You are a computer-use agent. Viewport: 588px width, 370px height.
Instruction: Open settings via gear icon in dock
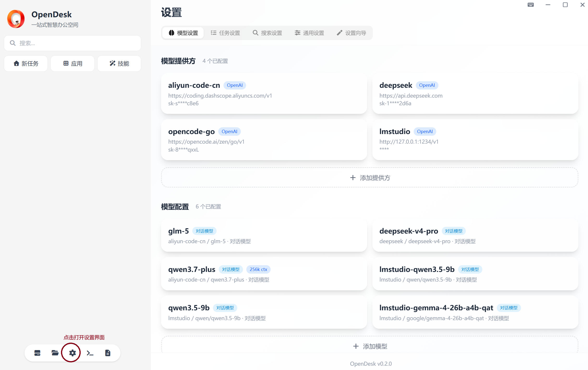[72, 353]
